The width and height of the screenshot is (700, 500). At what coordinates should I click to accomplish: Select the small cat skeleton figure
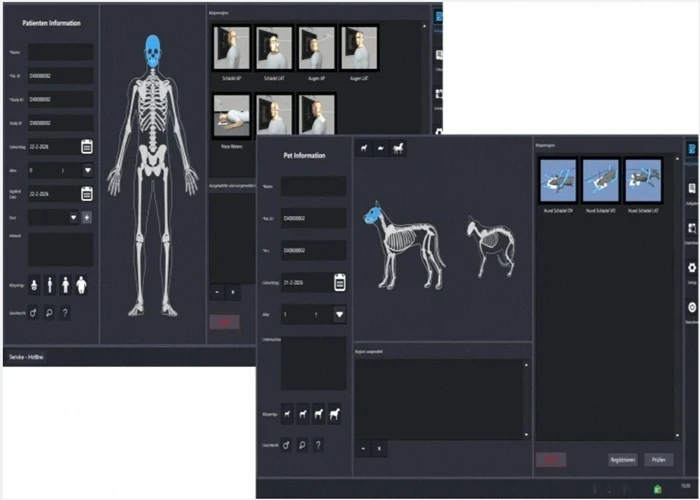coord(490,246)
